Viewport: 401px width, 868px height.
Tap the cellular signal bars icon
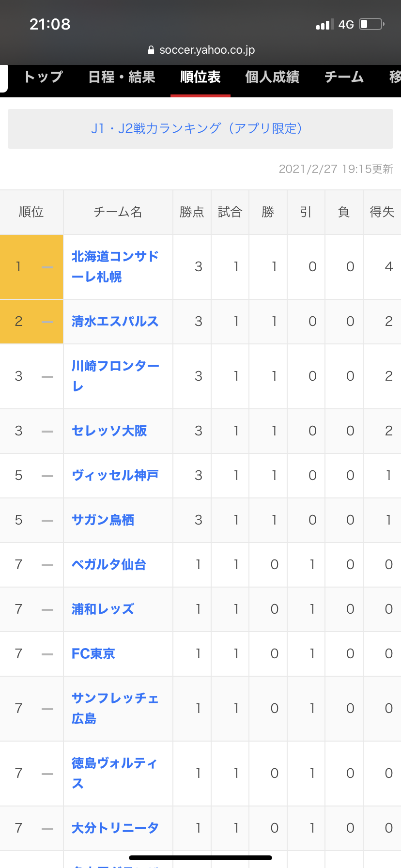pos(325,25)
